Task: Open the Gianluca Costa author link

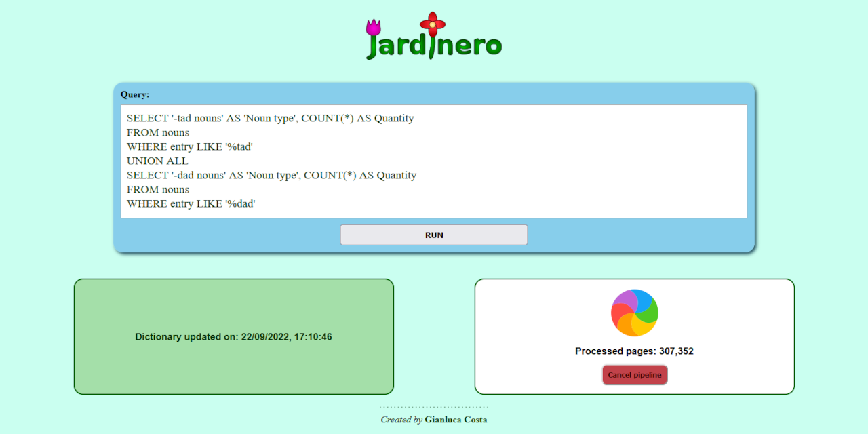Action: [456, 420]
